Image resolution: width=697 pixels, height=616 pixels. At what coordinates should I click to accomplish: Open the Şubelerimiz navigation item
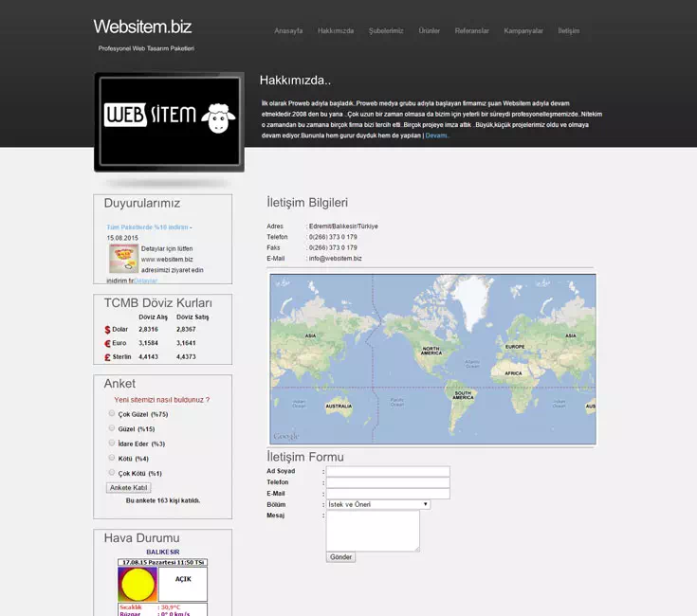[386, 30]
